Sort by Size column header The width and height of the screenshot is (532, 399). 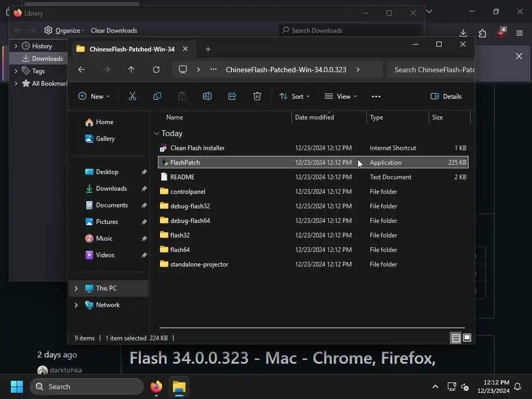437,117
